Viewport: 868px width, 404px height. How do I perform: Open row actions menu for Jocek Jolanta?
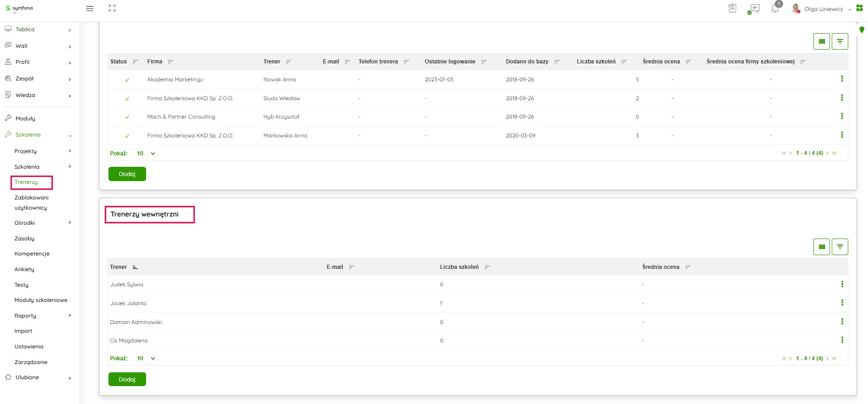pos(842,303)
